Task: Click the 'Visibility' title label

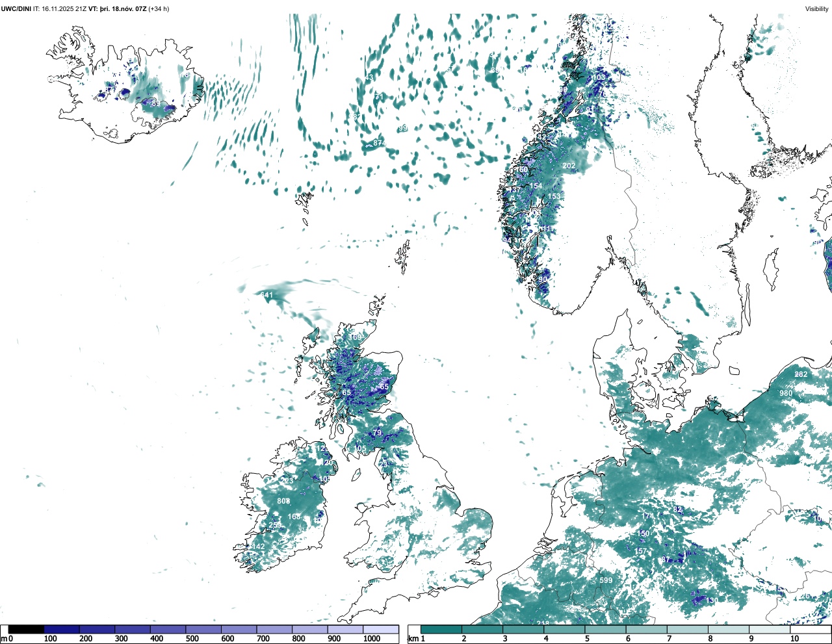Action: [817, 9]
